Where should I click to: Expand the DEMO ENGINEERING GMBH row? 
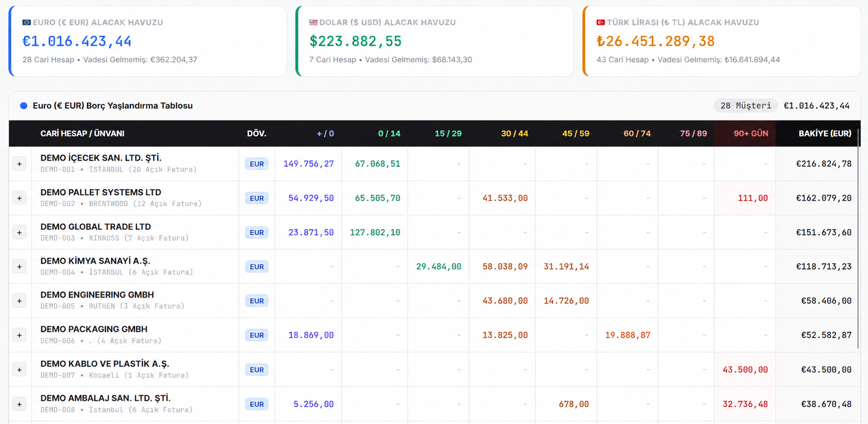coord(19,301)
